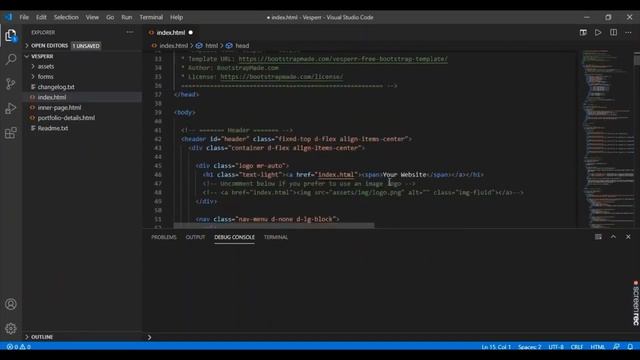This screenshot has width=640, height=360.
Task: Click the editor horizontal scrollbar
Action: click(273, 225)
